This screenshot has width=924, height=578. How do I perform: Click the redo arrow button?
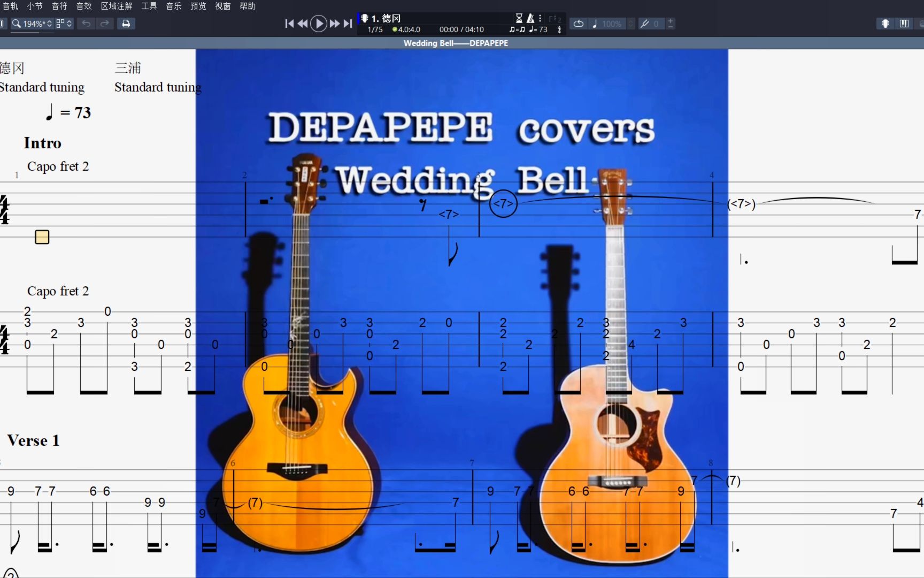click(x=105, y=24)
